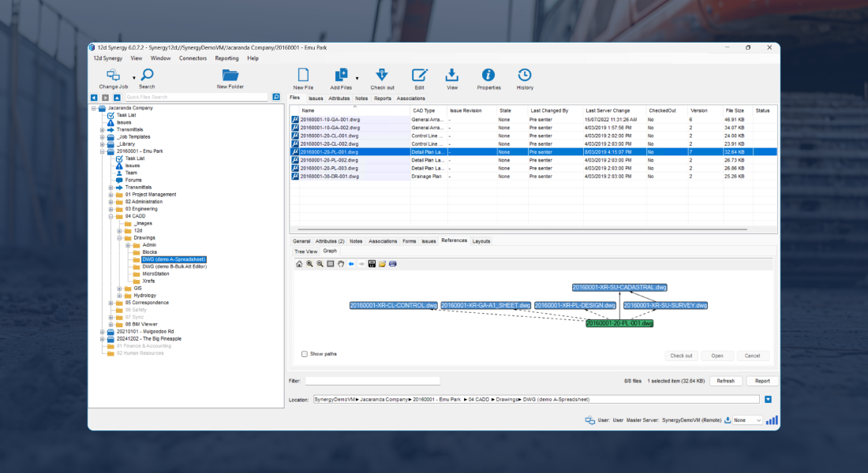Expand the 01 Project Management folder

point(110,194)
